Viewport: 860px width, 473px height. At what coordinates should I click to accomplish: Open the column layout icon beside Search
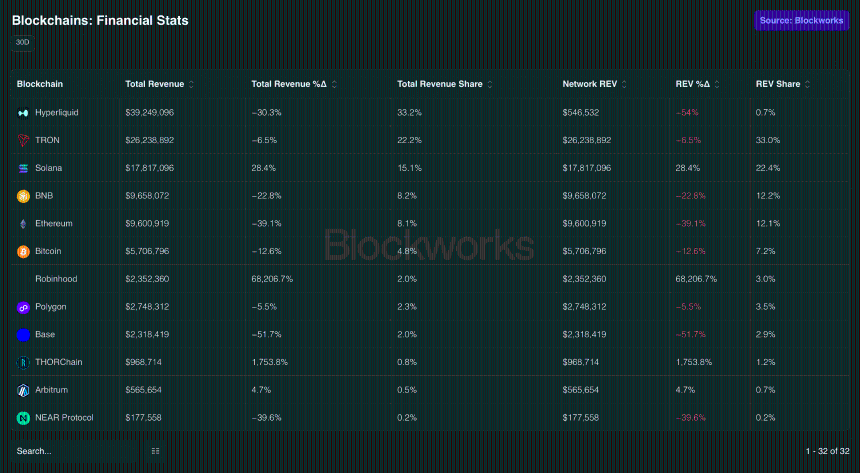tap(155, 451)
